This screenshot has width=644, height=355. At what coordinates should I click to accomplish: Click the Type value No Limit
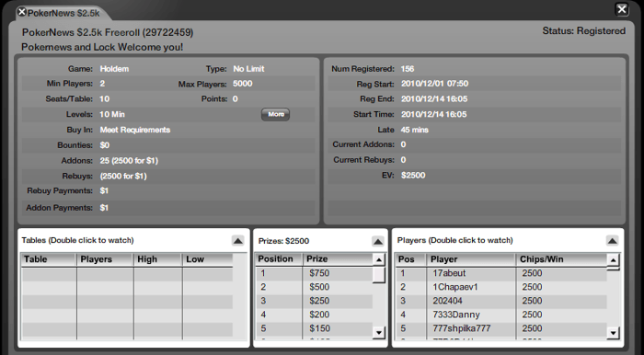[248, 69]
